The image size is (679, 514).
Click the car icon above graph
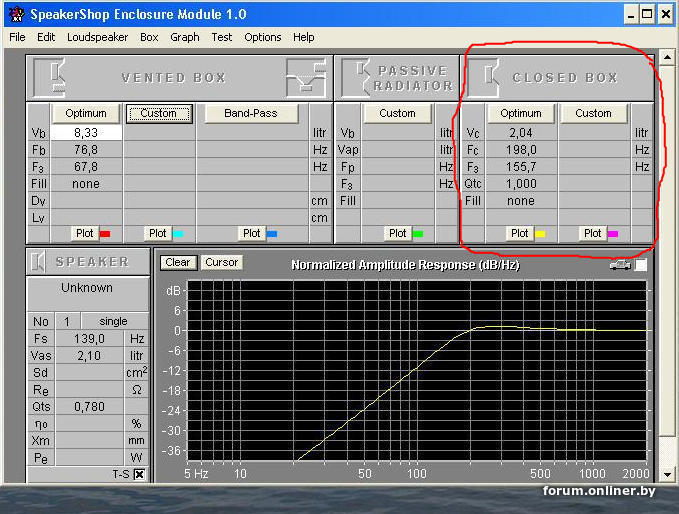tap(620, 264)
